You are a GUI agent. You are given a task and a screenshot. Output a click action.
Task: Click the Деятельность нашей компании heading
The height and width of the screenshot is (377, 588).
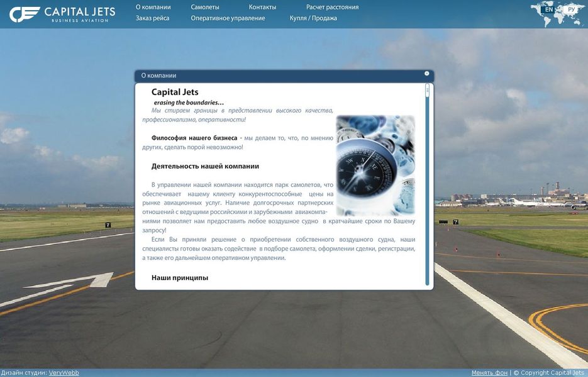[x=205, y=166]
